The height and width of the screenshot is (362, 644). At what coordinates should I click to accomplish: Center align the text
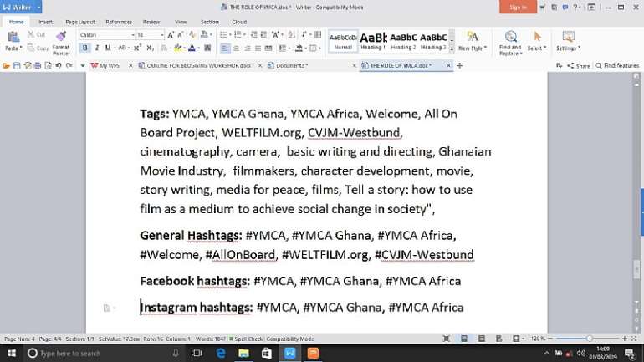(236, 48)
